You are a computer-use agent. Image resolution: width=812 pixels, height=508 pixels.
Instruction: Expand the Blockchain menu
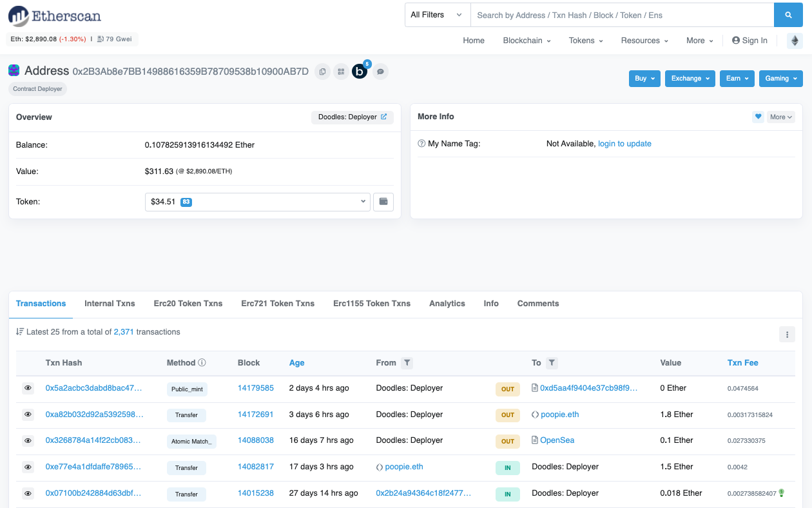(527, 41)
